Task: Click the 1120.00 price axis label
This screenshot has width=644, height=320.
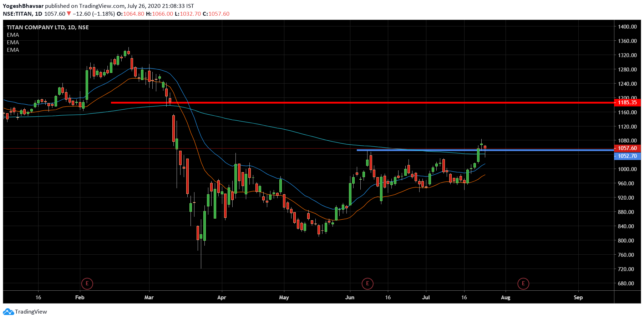Action: [627, 126]
